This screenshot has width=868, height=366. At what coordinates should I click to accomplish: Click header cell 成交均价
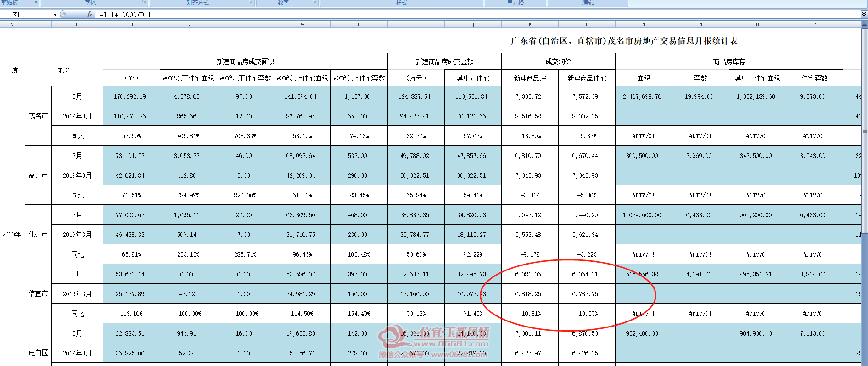[559, 62]
